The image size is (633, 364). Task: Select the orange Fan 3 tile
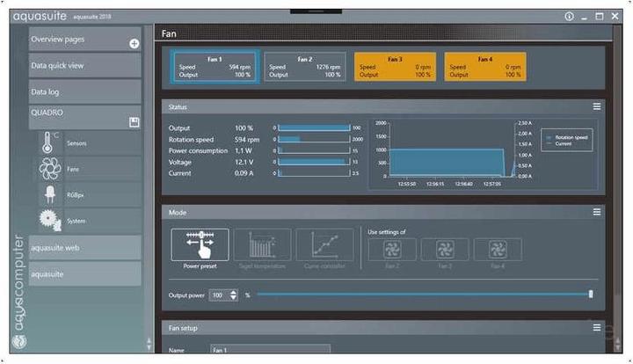(x=395, y=67)
